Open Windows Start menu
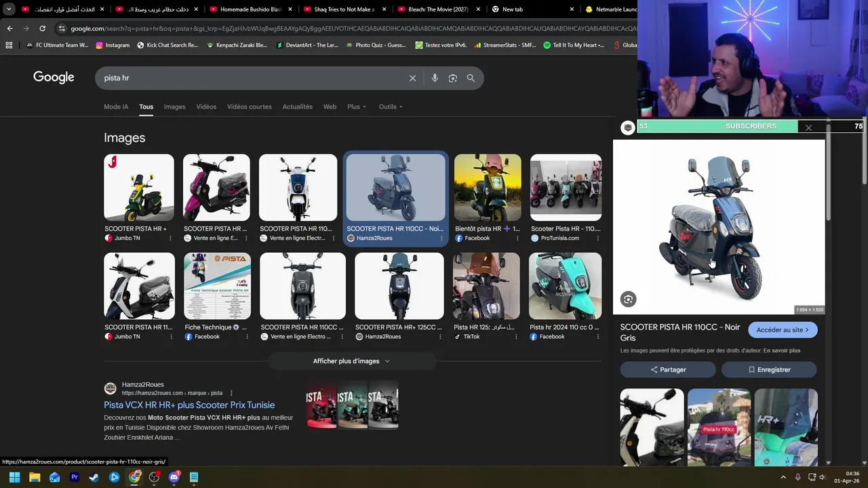Image resolution: width=868 pixels, height=488 pixels. (14, 477)
